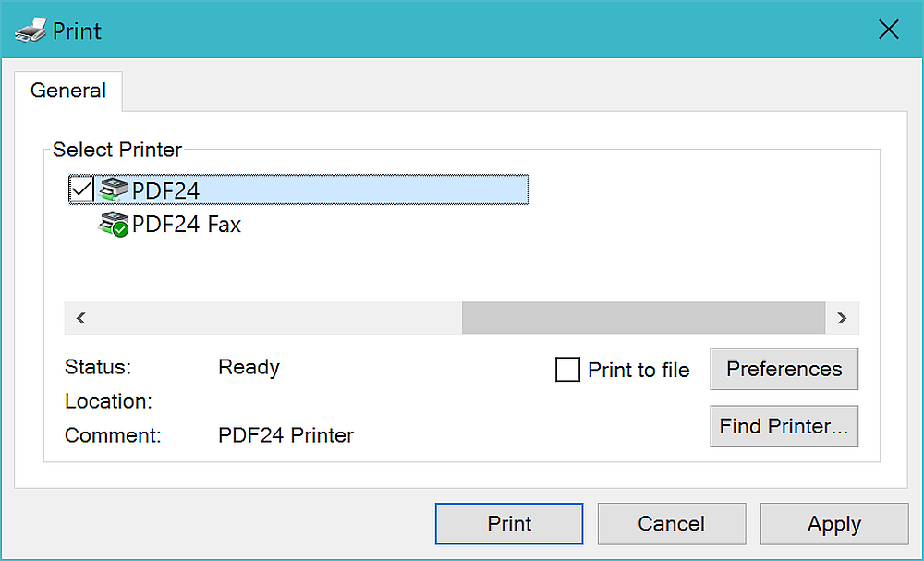
Task: Click the PDF24 printer icon
Action: click(x=113, y=189)
